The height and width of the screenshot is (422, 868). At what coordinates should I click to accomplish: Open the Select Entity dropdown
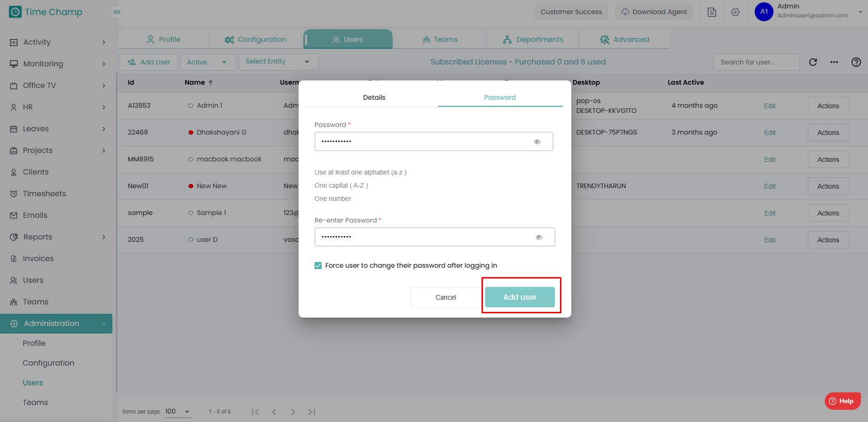click(278, 62)
